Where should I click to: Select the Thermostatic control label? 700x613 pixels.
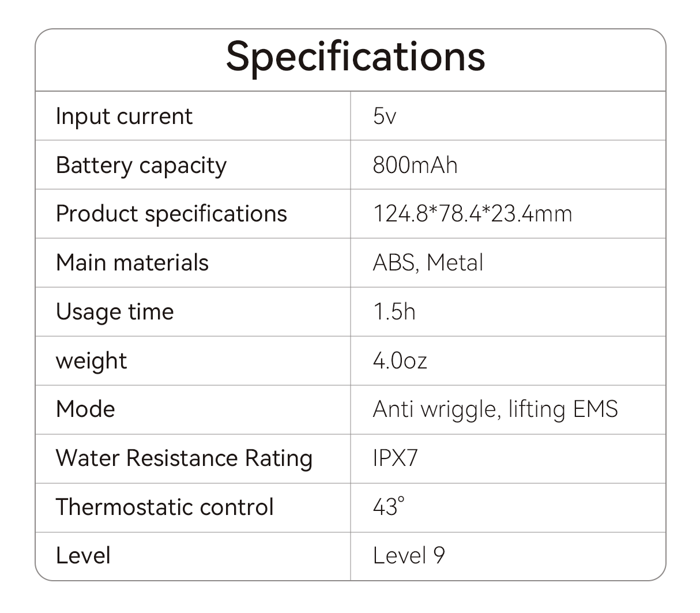pyautogui.click(x=164, y=507)
